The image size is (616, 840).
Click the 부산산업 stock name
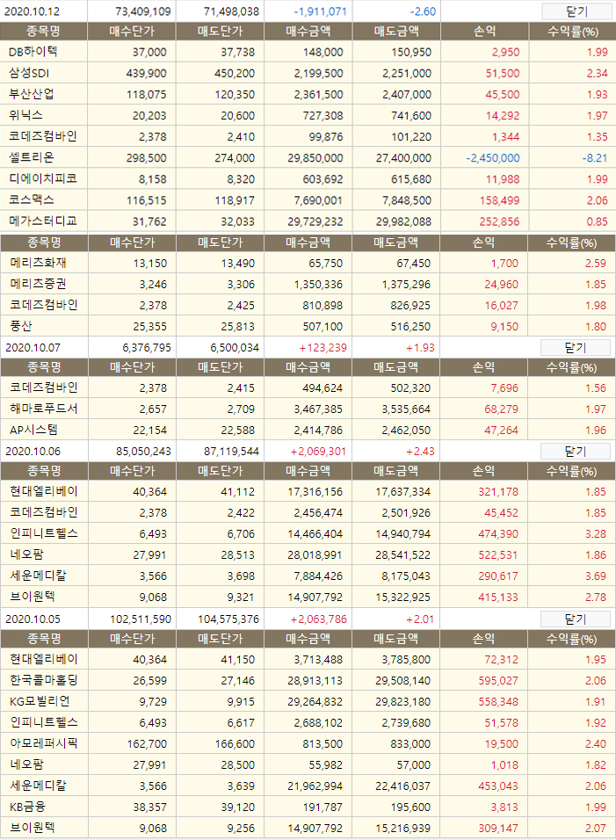click(32, 94)
